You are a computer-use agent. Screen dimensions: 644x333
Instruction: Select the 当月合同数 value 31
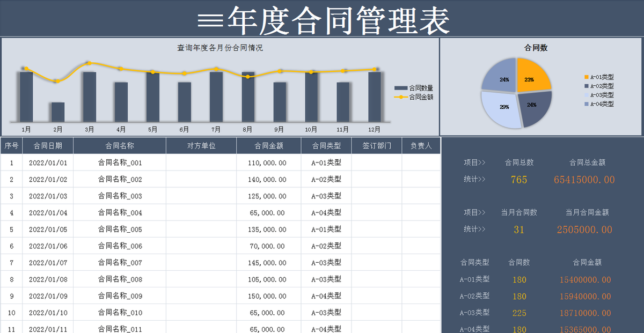518,230
